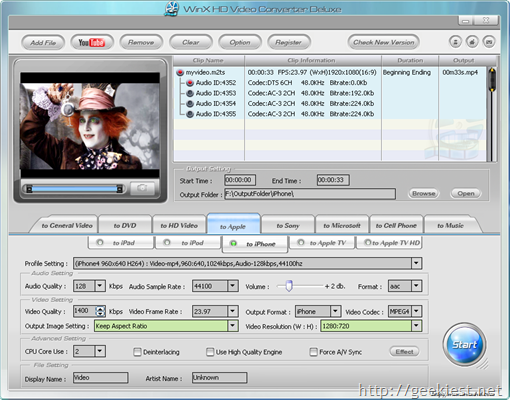Image resolution: width=510 pixels, height=400 pixels.
Task: Select the to iPad radio option
Action: point(100,243)
